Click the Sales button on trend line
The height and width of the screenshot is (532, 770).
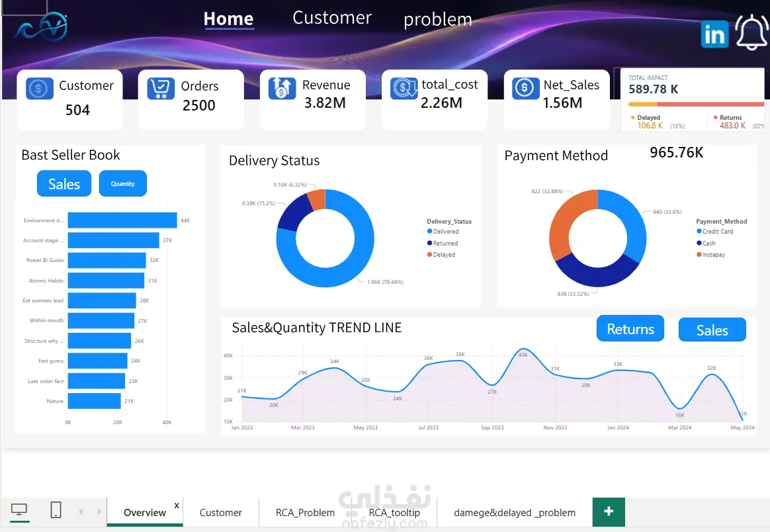[x=712, y=330]
